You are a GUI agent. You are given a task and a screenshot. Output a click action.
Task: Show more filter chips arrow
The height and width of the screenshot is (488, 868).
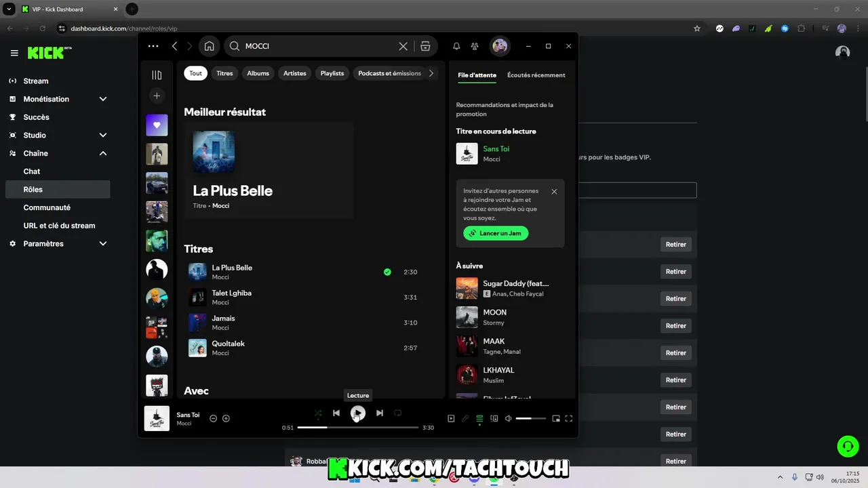point(431,73)
